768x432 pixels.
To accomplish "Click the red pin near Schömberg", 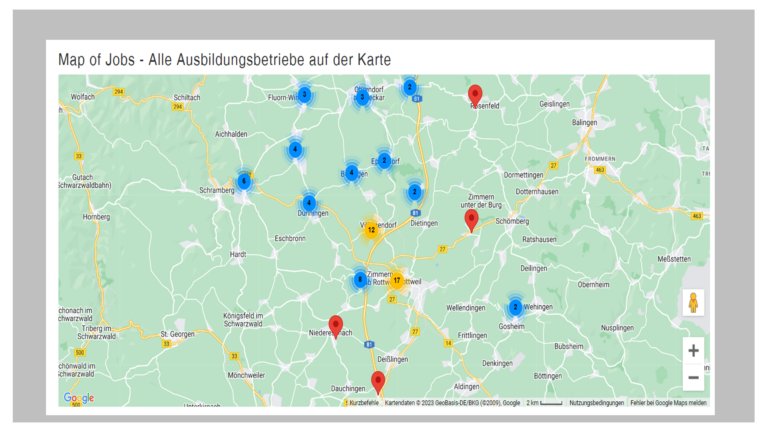I will (471, 221).
